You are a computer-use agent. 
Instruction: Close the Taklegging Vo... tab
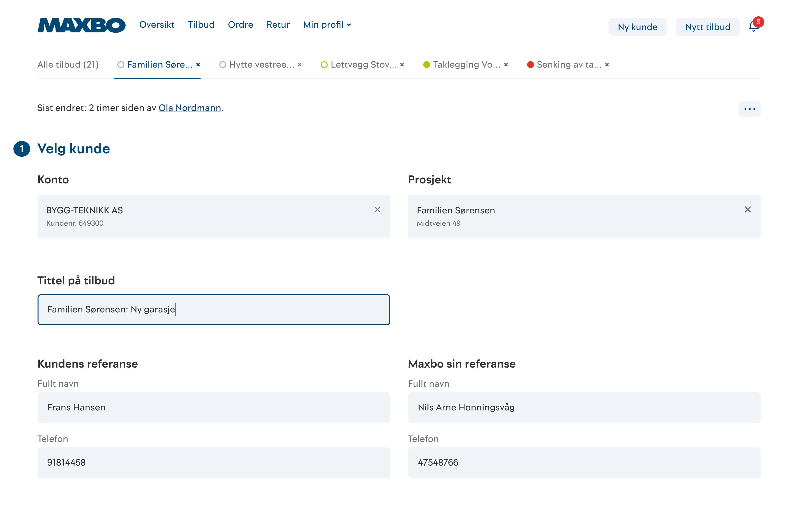pyautogui.click(x=506, y=64)
